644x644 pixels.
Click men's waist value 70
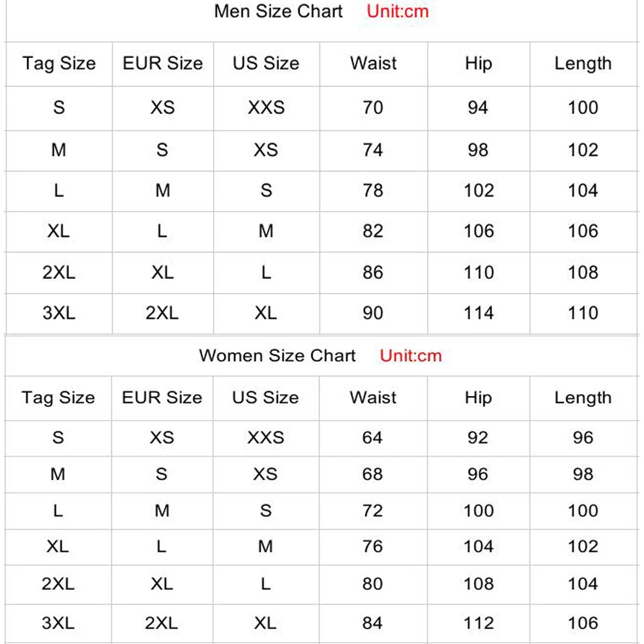[x=373, y=108]
